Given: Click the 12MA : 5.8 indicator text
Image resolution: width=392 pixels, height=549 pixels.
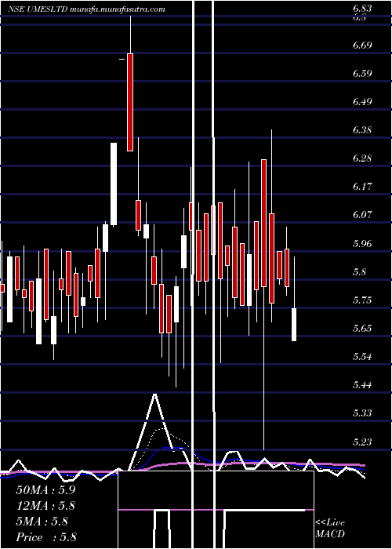Looking at the screenshot, I should [45, 506].
